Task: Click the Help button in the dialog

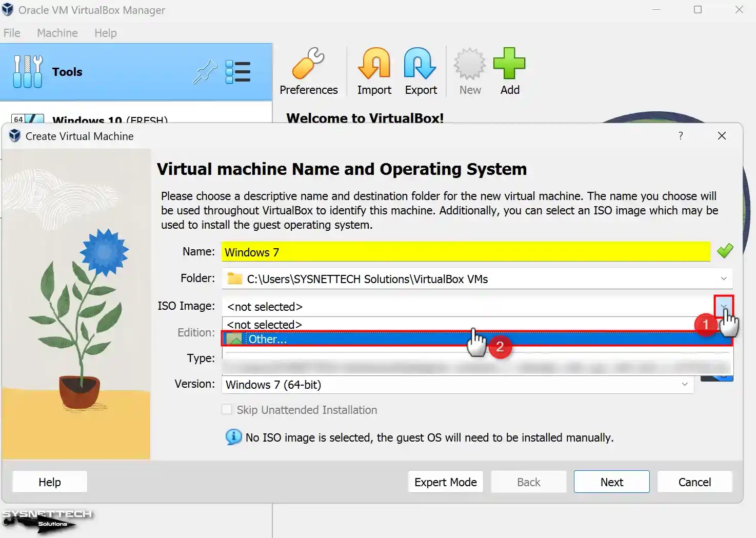Action: (50, 482)
